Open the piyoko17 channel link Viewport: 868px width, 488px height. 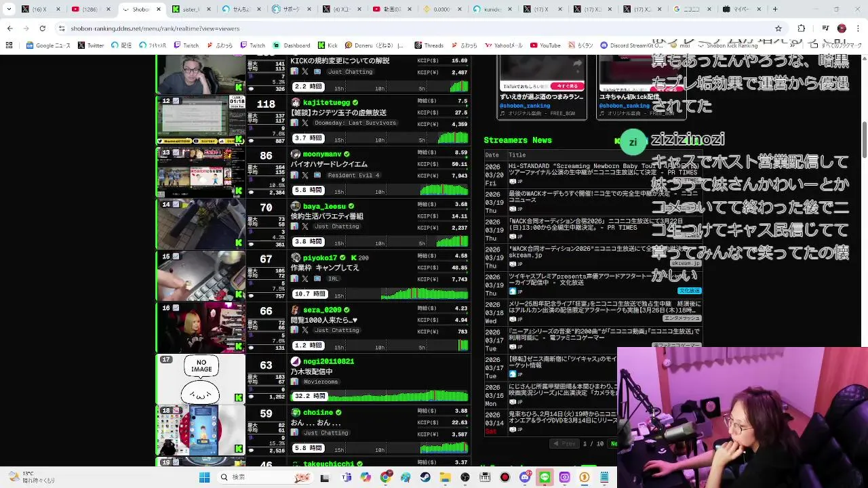(320, 258)
